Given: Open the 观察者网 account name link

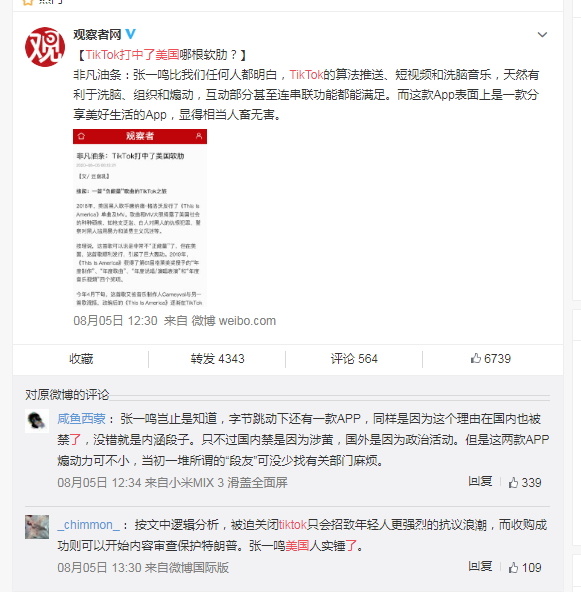Looking at the screenshot, I should 97,34.
